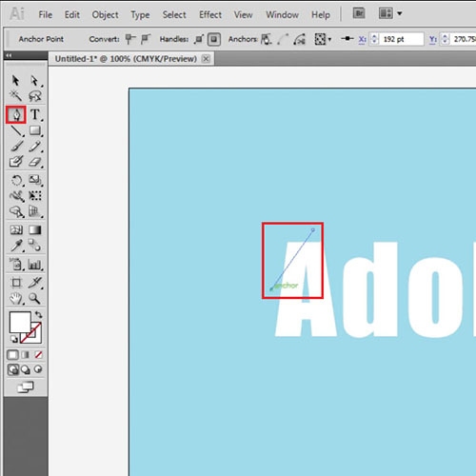Connect selected end points
This screenshot has width=476, height=476.
pos(283,39)
